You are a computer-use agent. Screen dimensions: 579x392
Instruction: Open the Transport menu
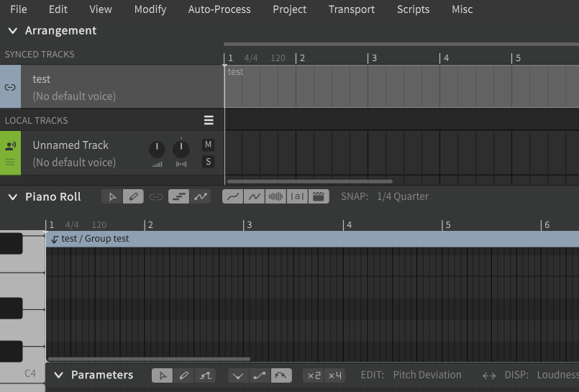352,9
